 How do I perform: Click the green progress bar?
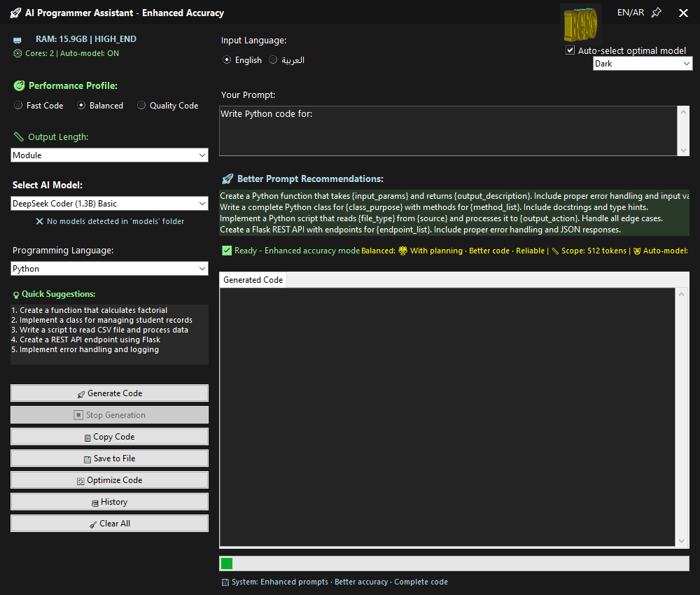pyautogui.click(x=227, y=563)
